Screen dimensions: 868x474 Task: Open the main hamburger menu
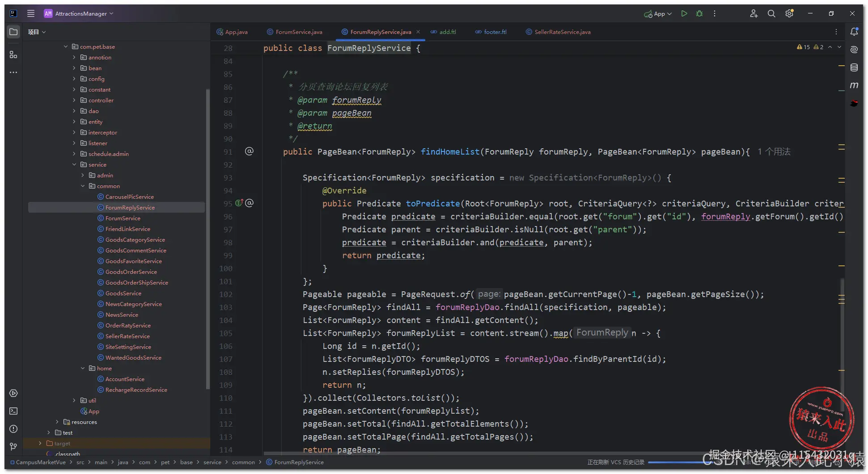coord(30,13)
